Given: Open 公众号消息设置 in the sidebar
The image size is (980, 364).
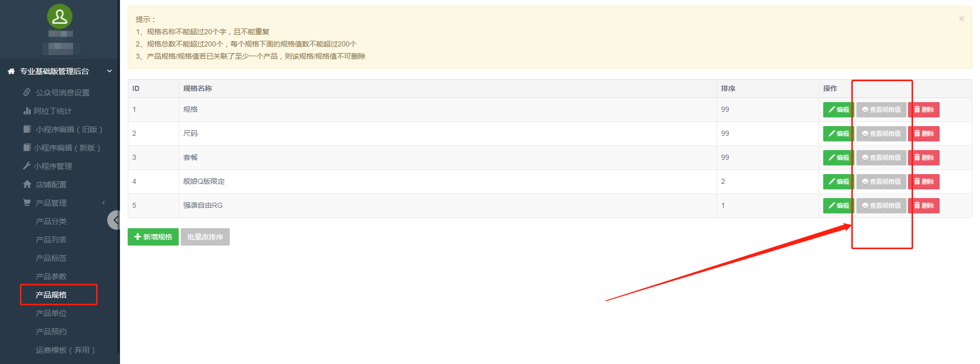Looking at the screenshot, I should (62, 92).
